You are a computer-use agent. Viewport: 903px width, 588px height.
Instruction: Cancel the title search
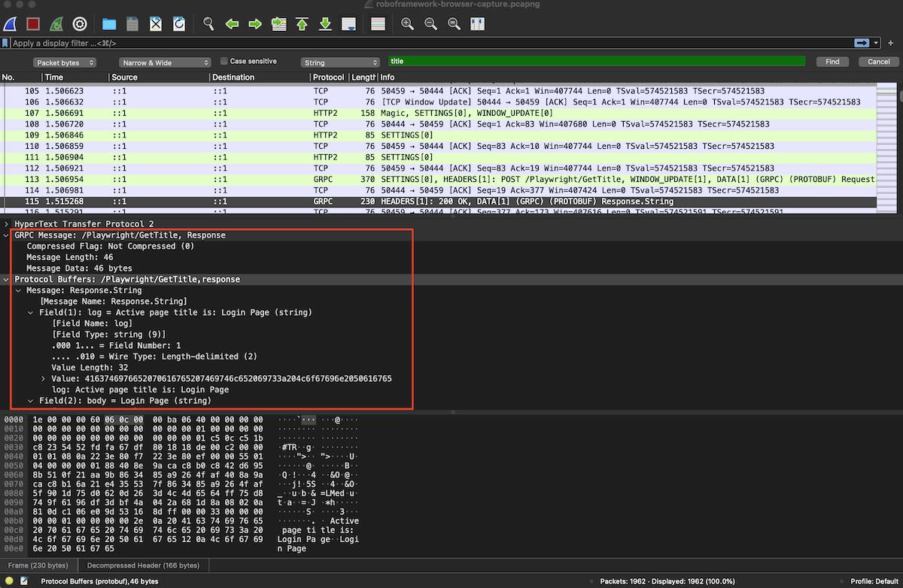click(877, 61)
